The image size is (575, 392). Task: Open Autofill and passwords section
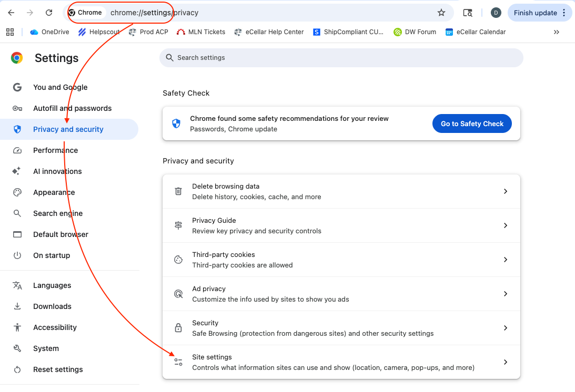tap(72, 108)
